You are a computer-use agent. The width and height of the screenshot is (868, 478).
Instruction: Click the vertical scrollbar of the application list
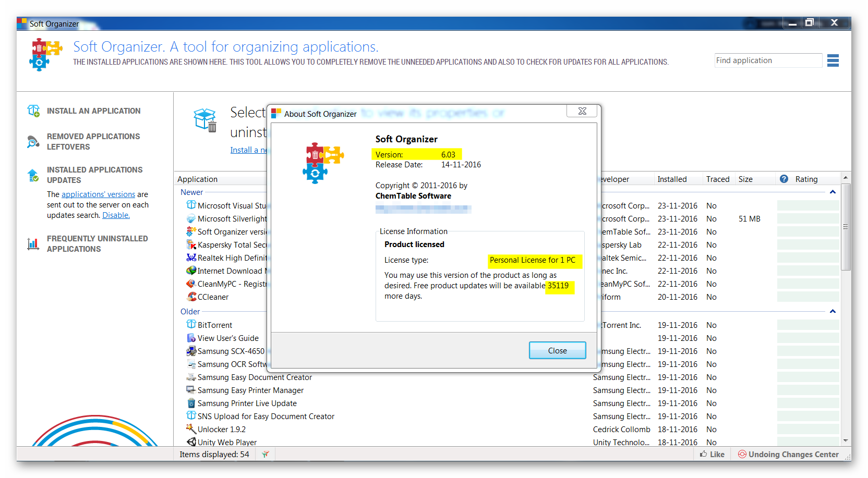pos(846,227)
